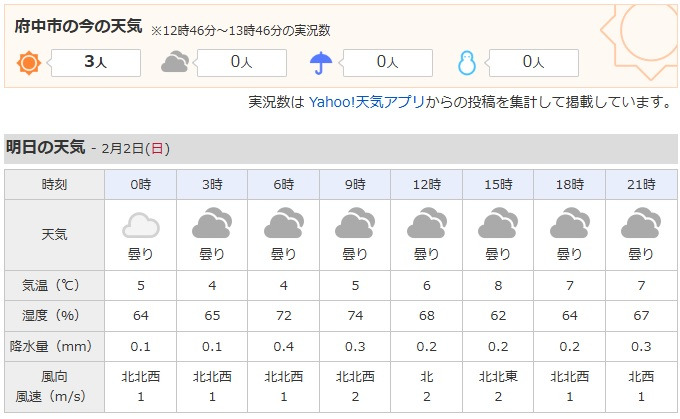The width and height of the screenshot is (680, 419).
Task: Open the Yahoo!天気アプリ link
Action: point(366,102)
